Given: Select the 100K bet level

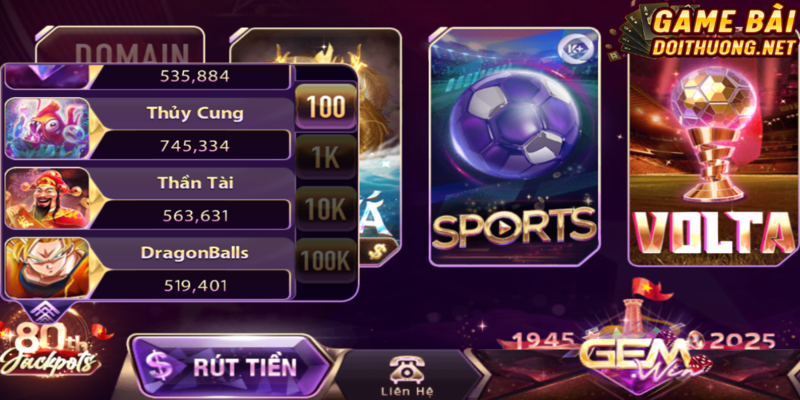Looking at the screenshot, I should coord(327,261).
